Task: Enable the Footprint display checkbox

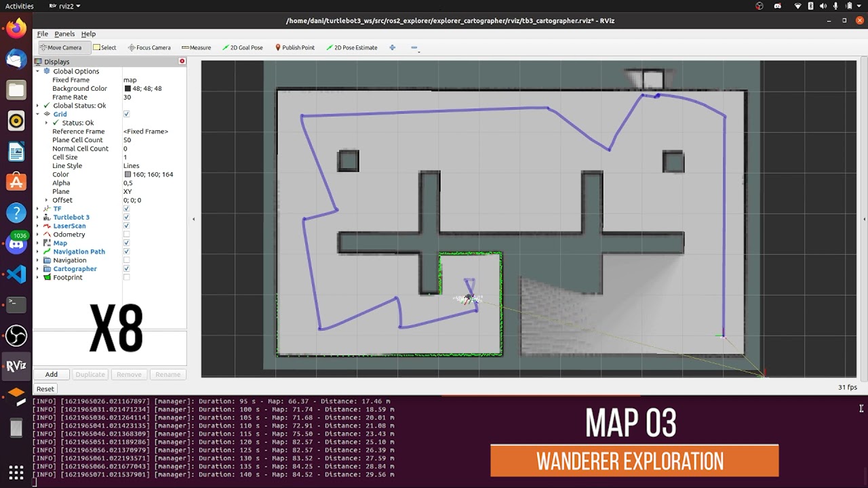Action: 126,277
